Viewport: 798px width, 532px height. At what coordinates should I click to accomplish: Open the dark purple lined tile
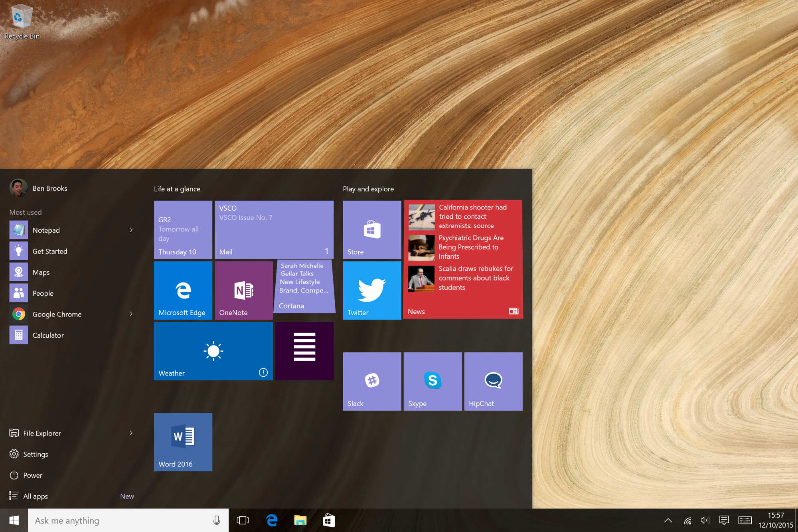[x=304, y=351]
